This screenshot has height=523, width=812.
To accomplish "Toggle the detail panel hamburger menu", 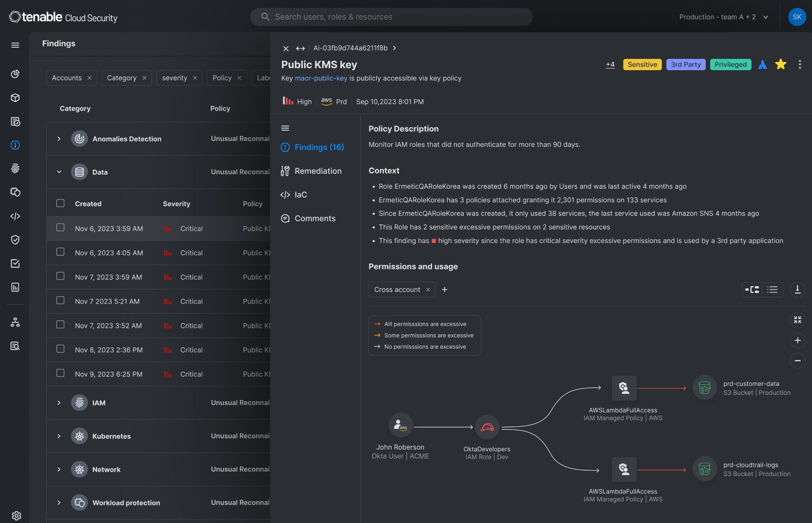I will pos(285,128).
